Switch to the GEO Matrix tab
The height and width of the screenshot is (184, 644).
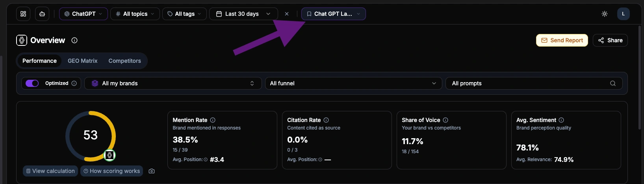(x=82, y=61)
